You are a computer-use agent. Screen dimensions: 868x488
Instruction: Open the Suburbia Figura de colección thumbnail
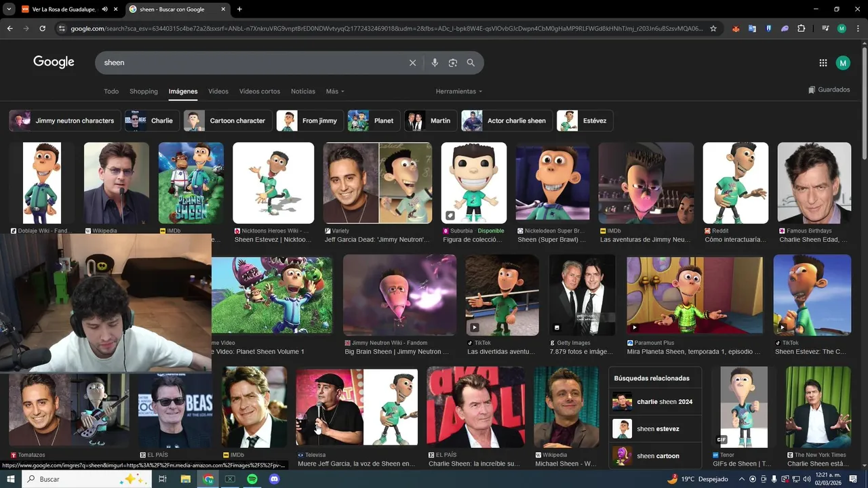click(474, 183)
